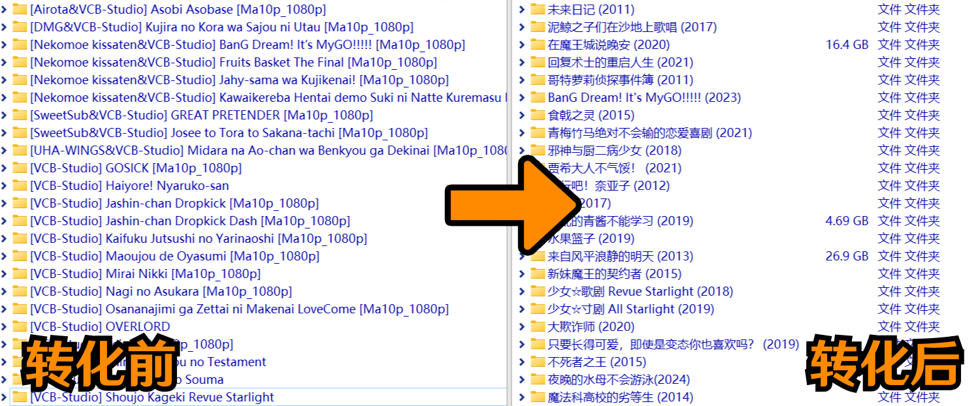
Task: Select the '魔法科高校的劣等生 (2014)' folder name
Action: pos(620,398)
